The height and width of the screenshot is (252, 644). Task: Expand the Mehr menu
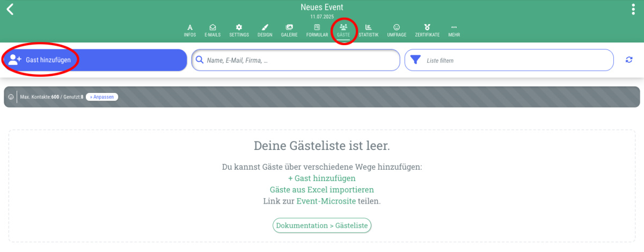[454, 31]
